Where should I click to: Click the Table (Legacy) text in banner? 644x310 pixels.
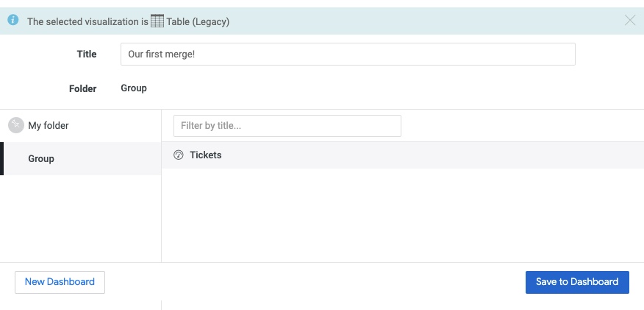(198, 22)
